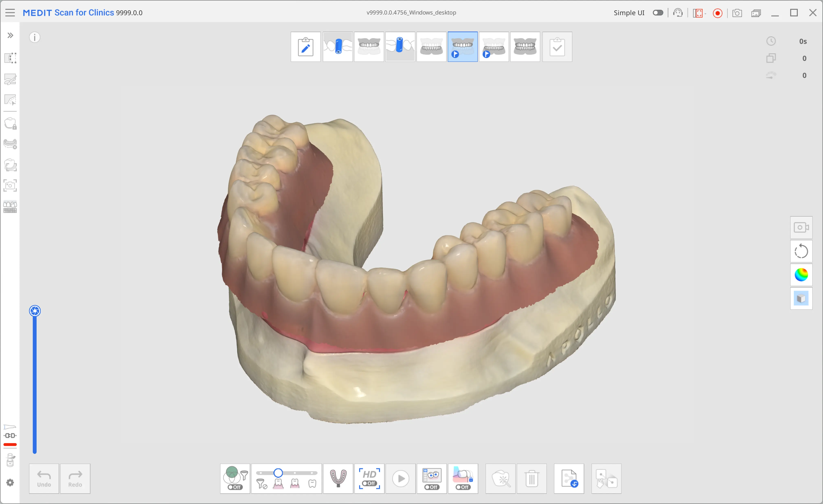This screenshot has height=504, width=823.
Task: Open the hamburger main menu
Action: pos(10,13)
